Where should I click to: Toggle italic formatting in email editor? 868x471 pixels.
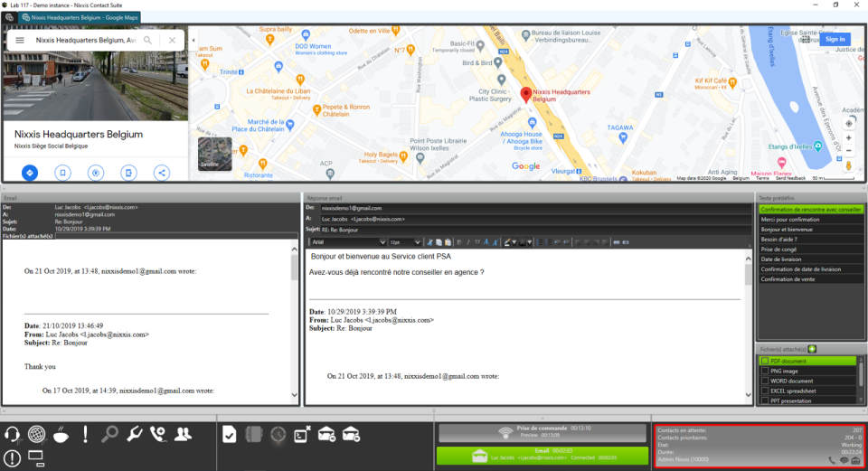click(467, 242)
